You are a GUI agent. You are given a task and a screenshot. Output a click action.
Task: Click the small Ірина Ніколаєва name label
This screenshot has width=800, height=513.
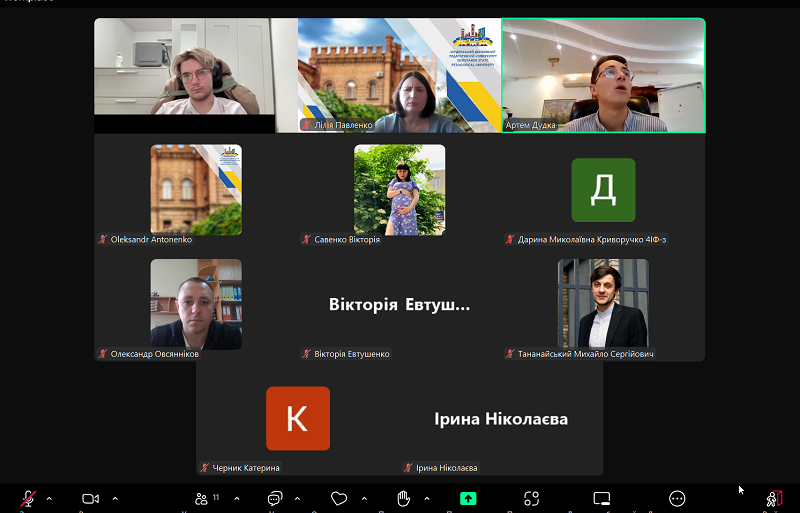446,468
